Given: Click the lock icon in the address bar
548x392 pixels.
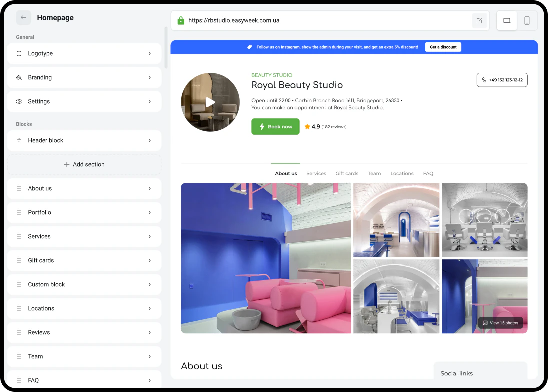Looking at the screenshot, I should [181, 20].
